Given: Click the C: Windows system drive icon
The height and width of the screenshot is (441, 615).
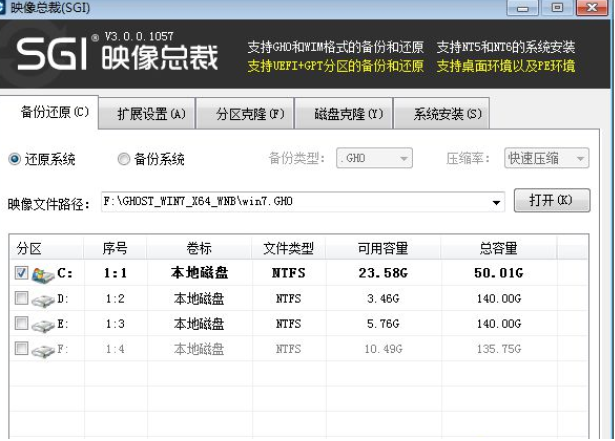Looking at the screenshot, I should 43,272.
